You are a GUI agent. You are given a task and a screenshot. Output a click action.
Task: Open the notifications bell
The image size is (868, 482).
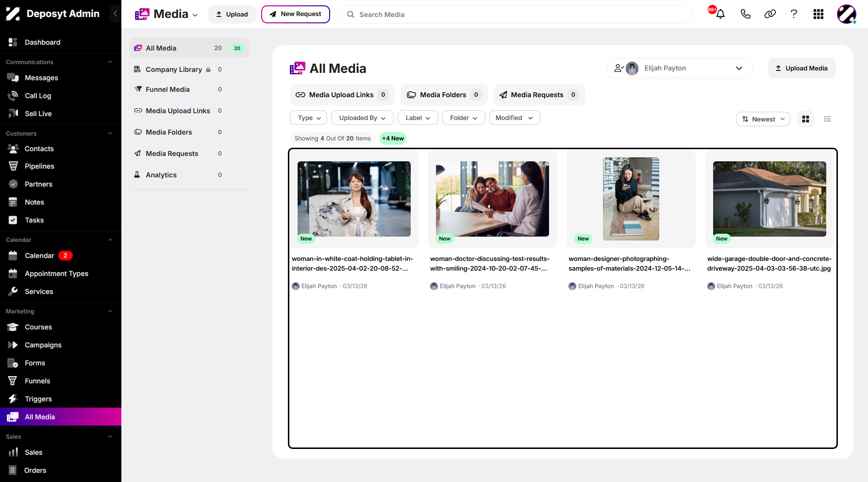[720, 14]
